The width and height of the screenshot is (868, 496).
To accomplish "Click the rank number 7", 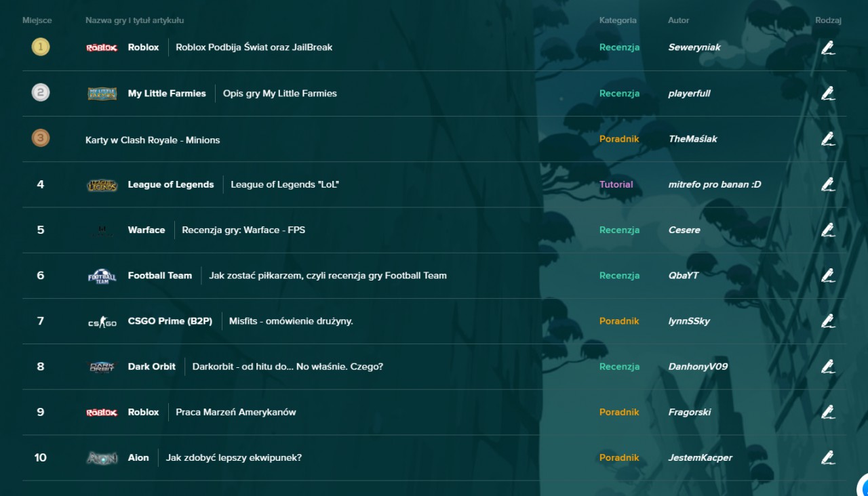I will (41, 321).
